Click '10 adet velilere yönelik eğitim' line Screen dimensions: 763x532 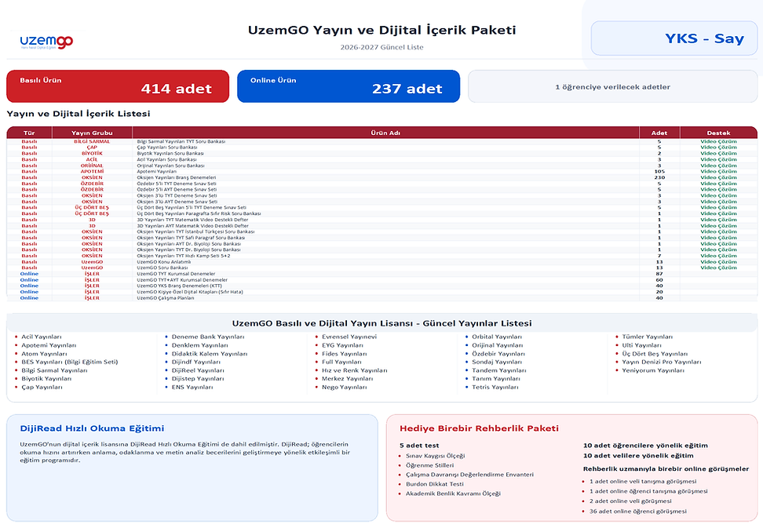click(x=638, y=456)
